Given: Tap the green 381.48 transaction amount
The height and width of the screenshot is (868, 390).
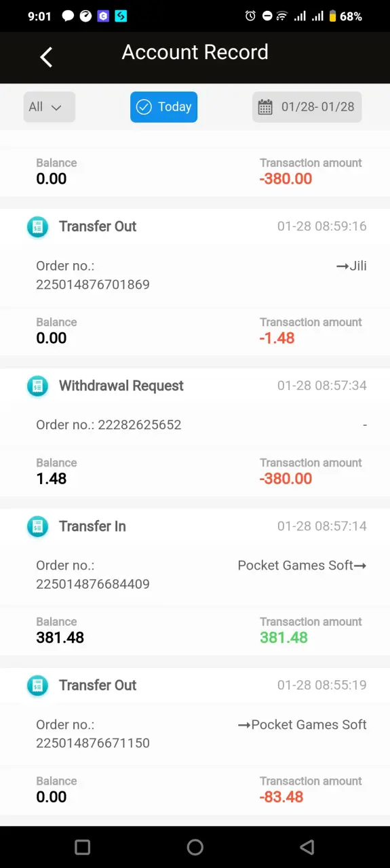Looking at the screenshot, I should point(284,637).
